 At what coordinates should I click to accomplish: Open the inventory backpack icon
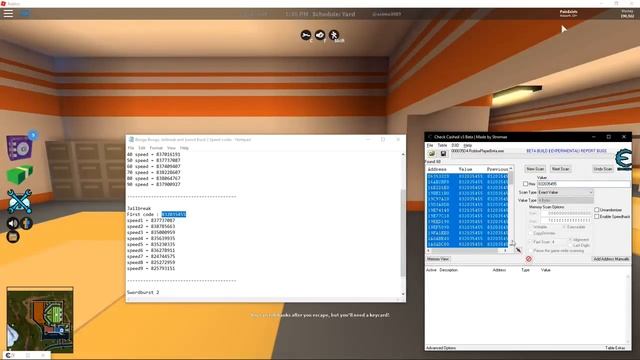coord(13,237)
